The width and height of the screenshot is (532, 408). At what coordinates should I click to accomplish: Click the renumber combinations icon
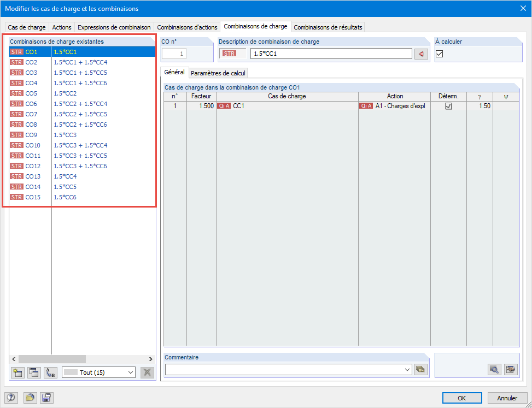tap(50, 372)
